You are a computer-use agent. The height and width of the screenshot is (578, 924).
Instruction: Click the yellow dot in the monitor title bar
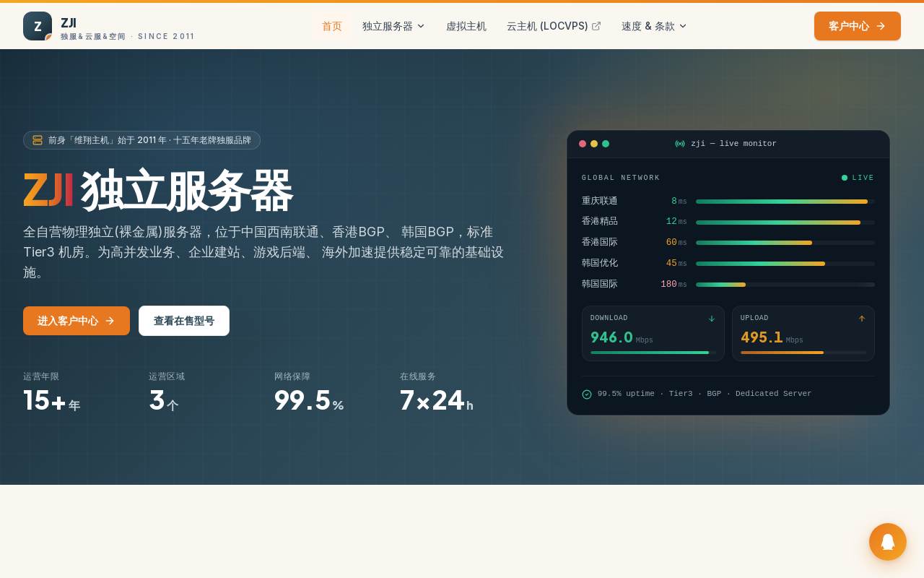594,144
